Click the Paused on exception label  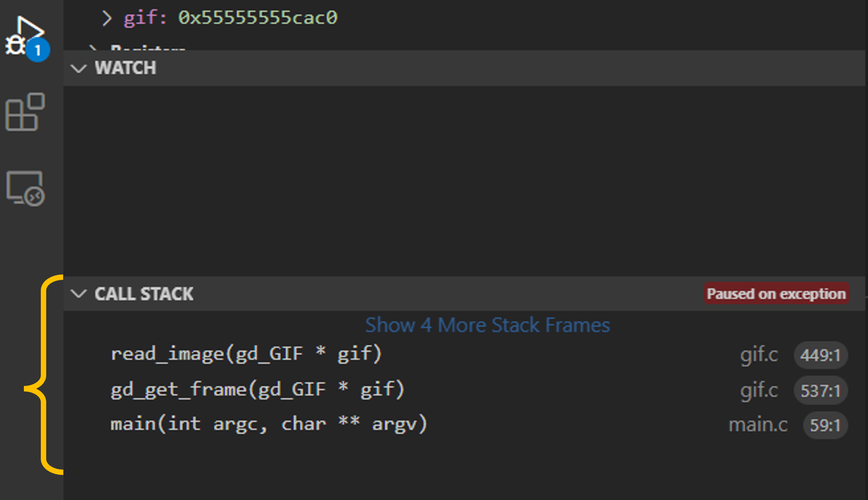pyautogui.click(x=776, y=294)
